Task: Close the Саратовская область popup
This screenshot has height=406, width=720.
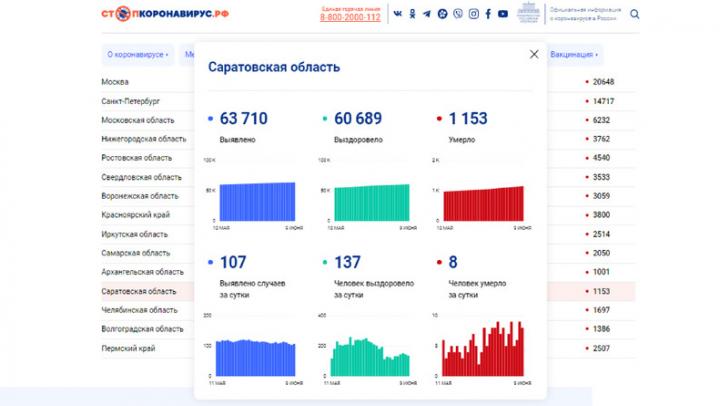Action: click(x=533, y=54)
